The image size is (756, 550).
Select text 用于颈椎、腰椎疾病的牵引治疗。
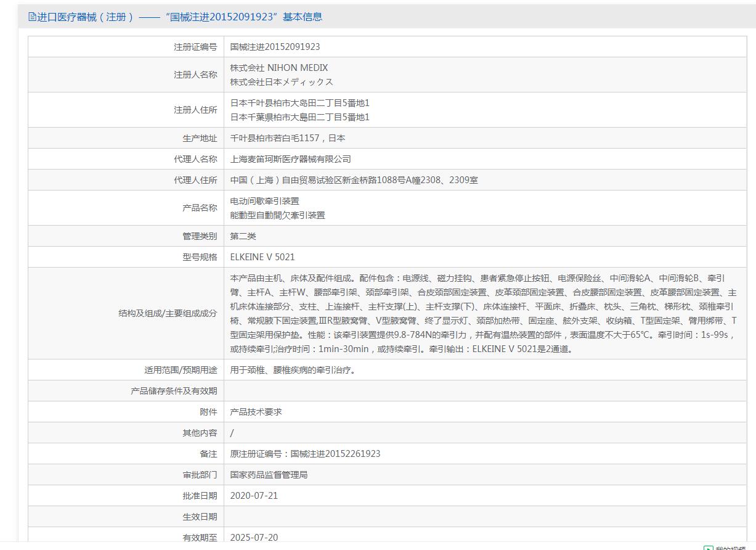point(293,370)
